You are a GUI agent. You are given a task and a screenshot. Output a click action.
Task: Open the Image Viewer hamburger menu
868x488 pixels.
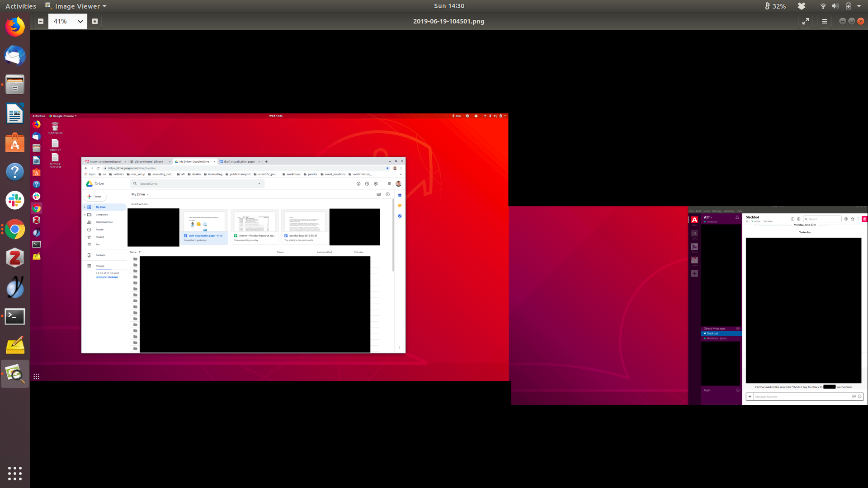825,21
